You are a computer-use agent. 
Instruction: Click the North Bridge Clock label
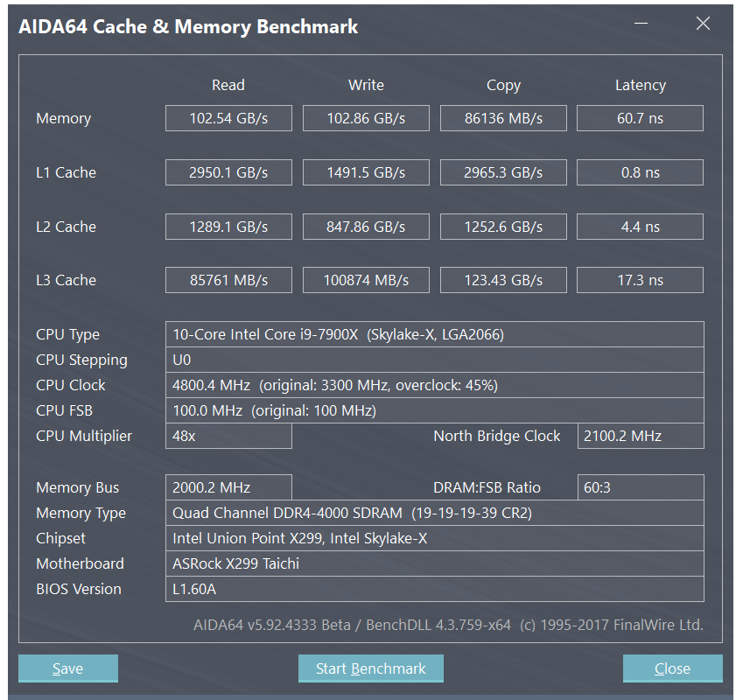point(496,437)
